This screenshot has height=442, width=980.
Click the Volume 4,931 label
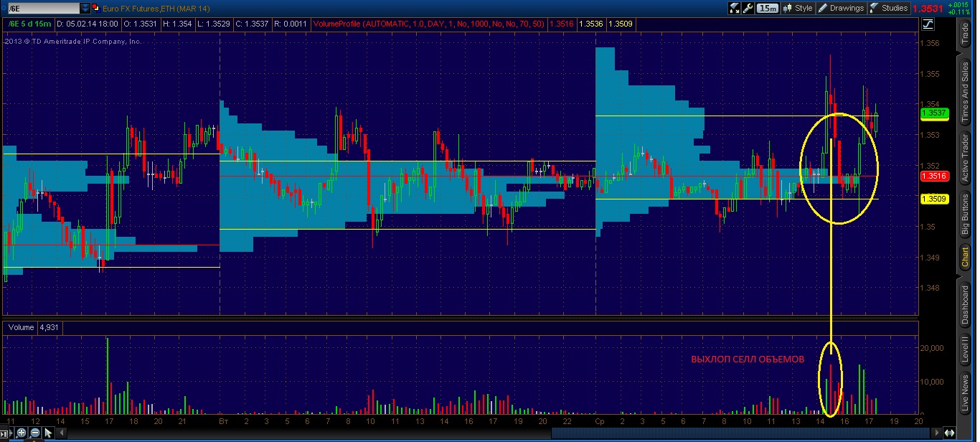point(34,327)
